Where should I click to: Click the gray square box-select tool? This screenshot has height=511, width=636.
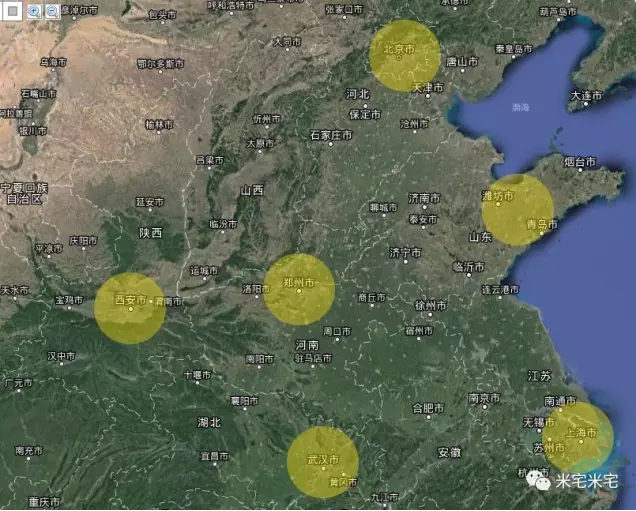[x=13, y=11]
